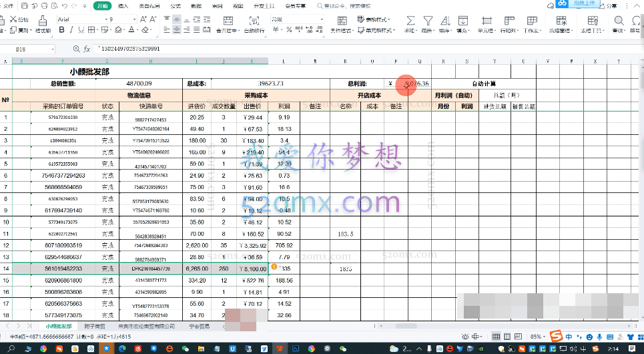
Task: Toggle horizontal center alignment
Action: coord(177,29)
